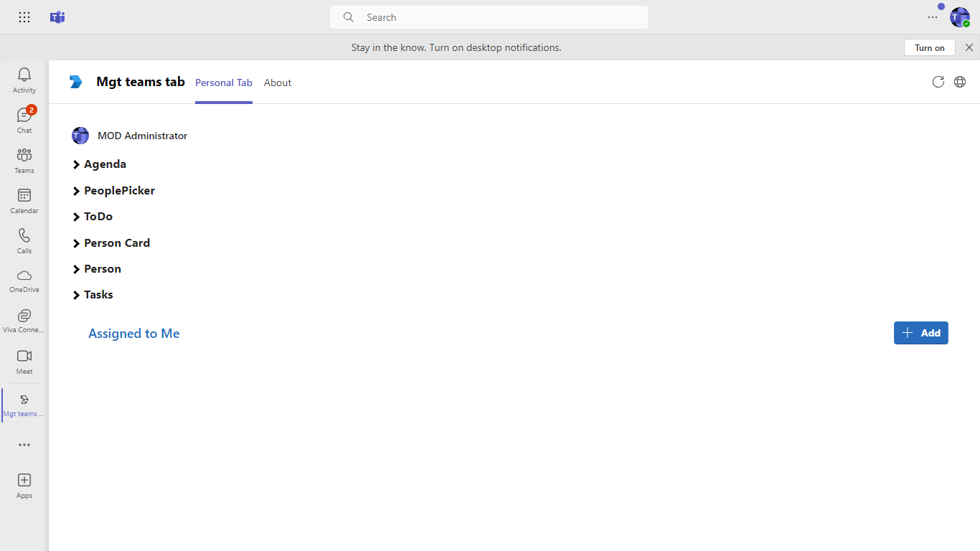The width and height of the screenshot is (980, 551).
Task: Open OneDrive from sidebar
Action: pos(24,281)
